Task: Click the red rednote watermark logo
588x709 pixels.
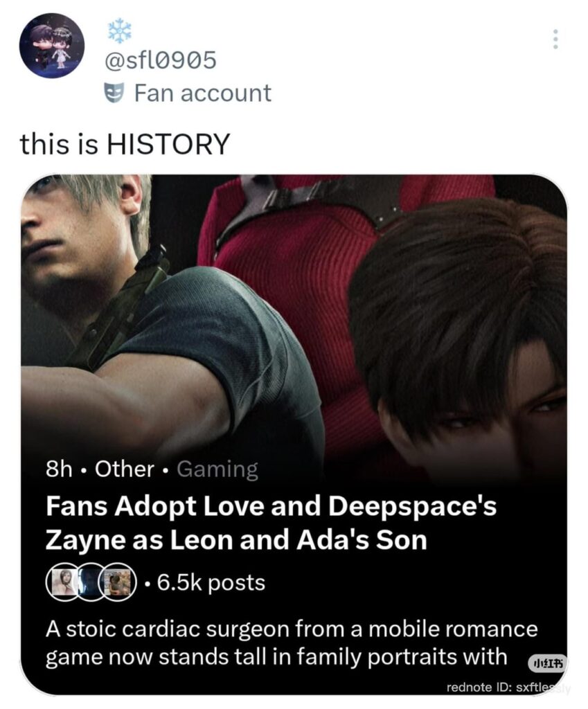Action: [547, 663]
